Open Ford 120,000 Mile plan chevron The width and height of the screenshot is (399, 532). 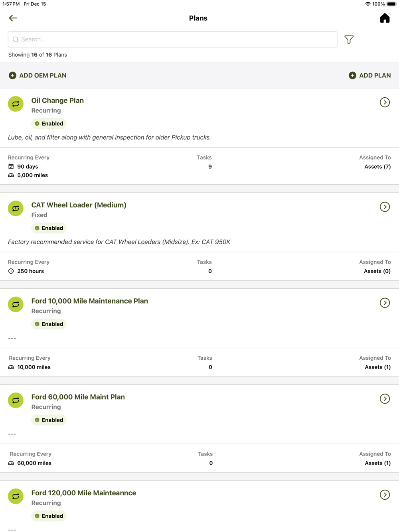click(x=385, y=495)
